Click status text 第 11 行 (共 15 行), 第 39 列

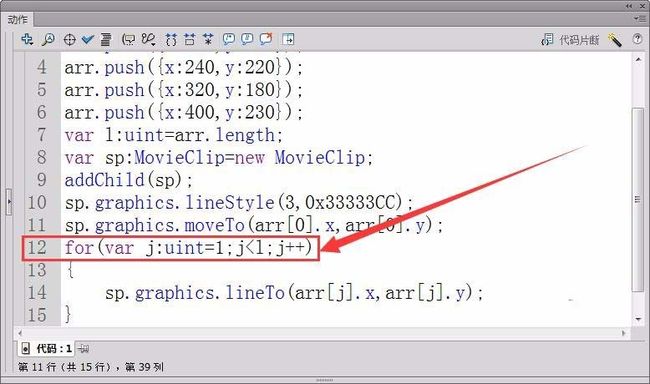point(91,367)
